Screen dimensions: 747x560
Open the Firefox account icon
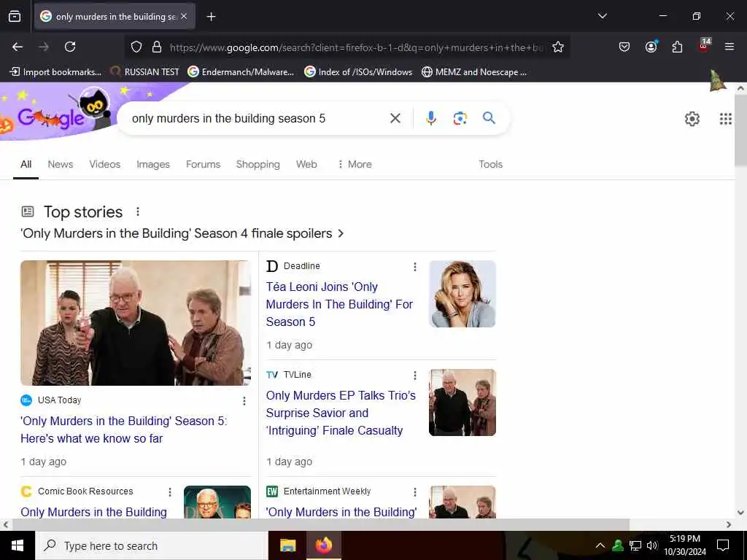(x=651, y=47)
